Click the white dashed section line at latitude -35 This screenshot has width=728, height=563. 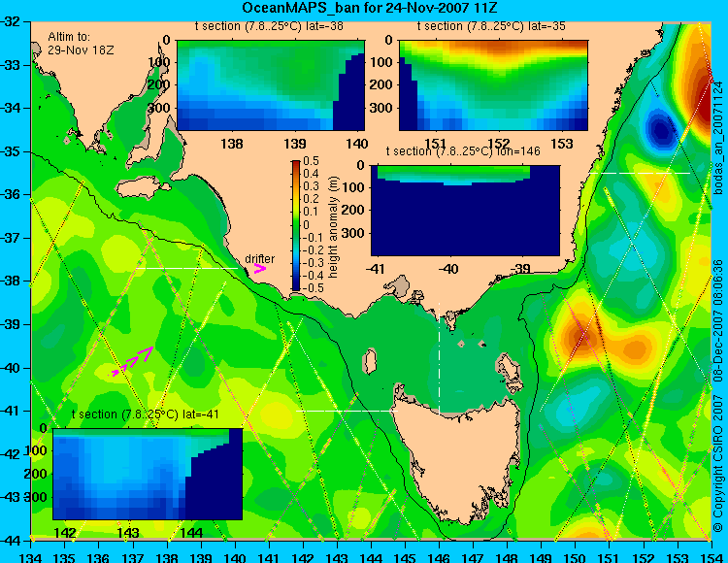coord(640,173)
